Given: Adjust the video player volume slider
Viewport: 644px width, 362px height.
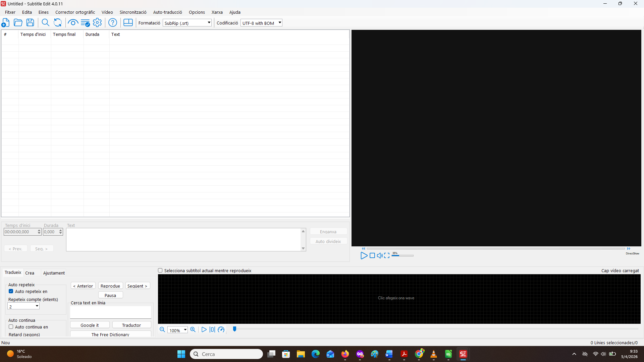Looking at the screenshot, I should click(402, 255).
